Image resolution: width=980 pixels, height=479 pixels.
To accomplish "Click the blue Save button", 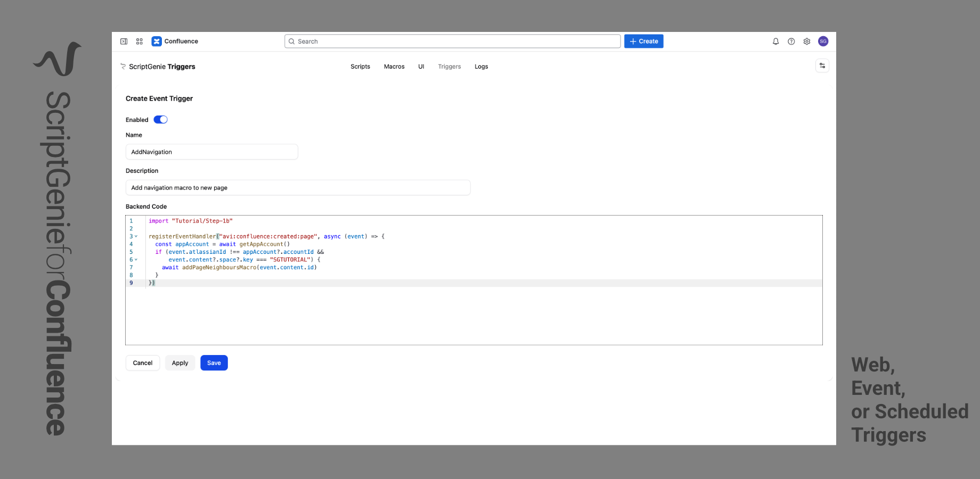I will pos(214,363).
